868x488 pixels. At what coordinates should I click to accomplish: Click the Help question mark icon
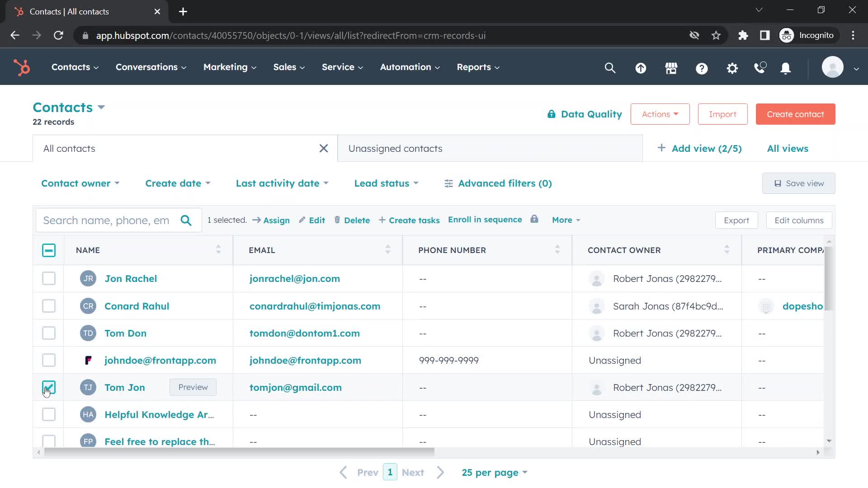point(702,67)
